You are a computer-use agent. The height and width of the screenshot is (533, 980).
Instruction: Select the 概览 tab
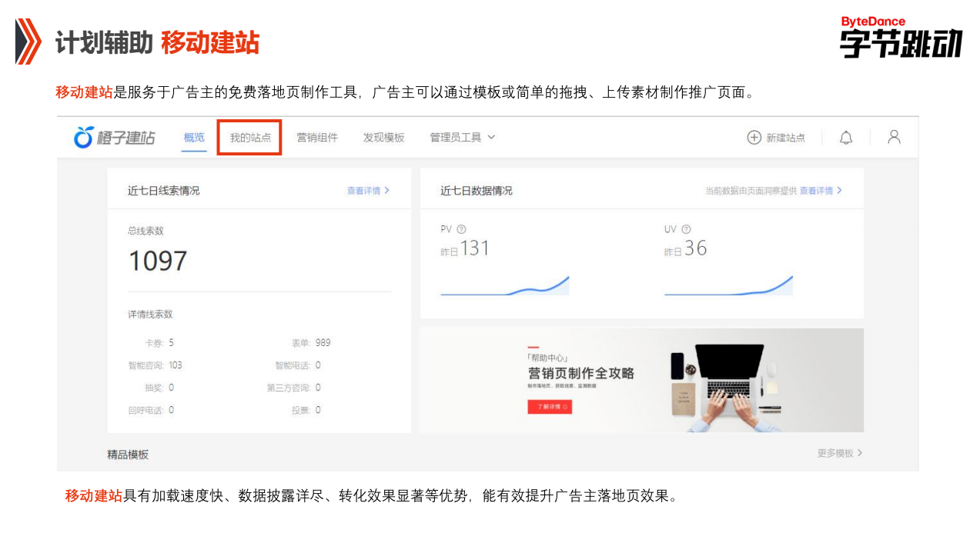(193, 137)
